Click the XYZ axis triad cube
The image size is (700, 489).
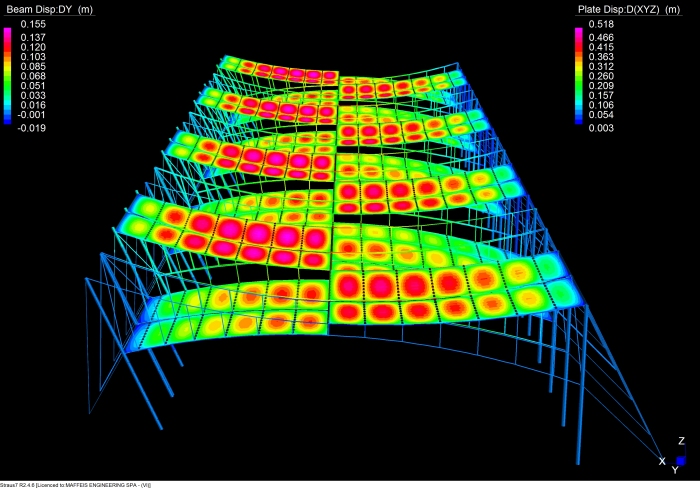pos(680,461)
